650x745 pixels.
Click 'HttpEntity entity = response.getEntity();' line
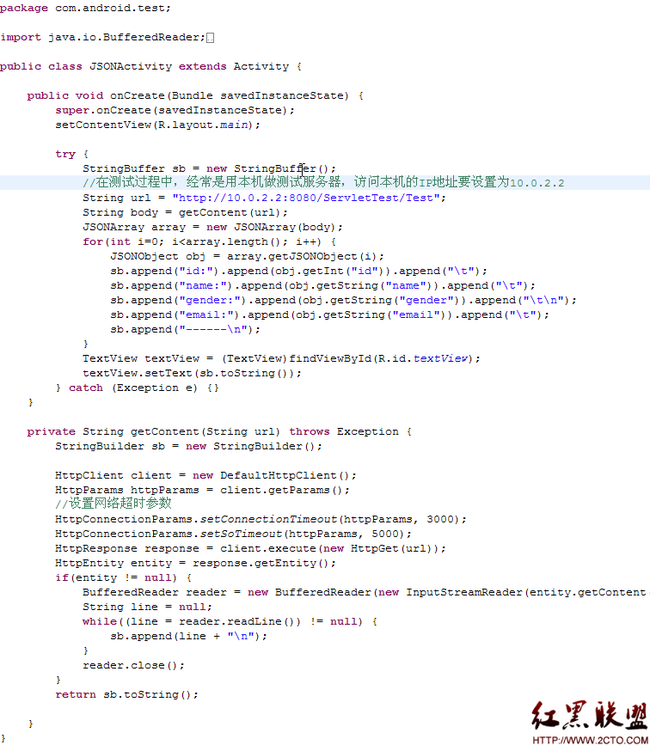click(195, 564)
